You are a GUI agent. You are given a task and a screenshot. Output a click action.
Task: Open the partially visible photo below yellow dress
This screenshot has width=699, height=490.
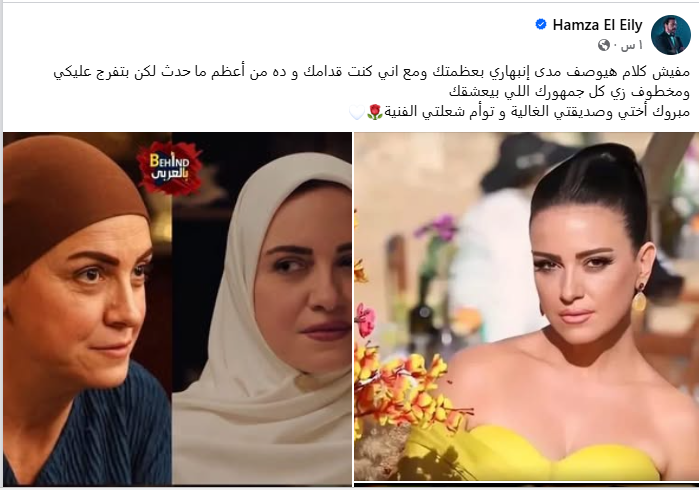(526, 485)
